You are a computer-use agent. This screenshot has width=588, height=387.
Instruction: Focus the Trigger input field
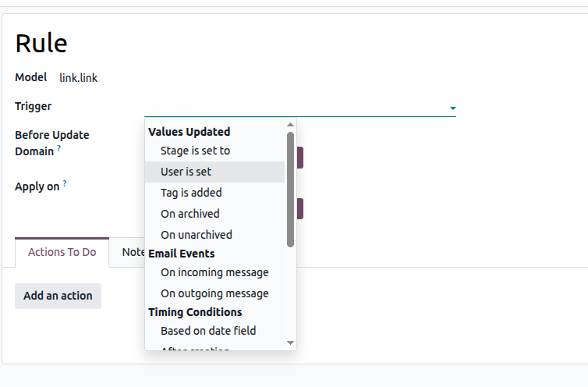(x=295, y=107)
